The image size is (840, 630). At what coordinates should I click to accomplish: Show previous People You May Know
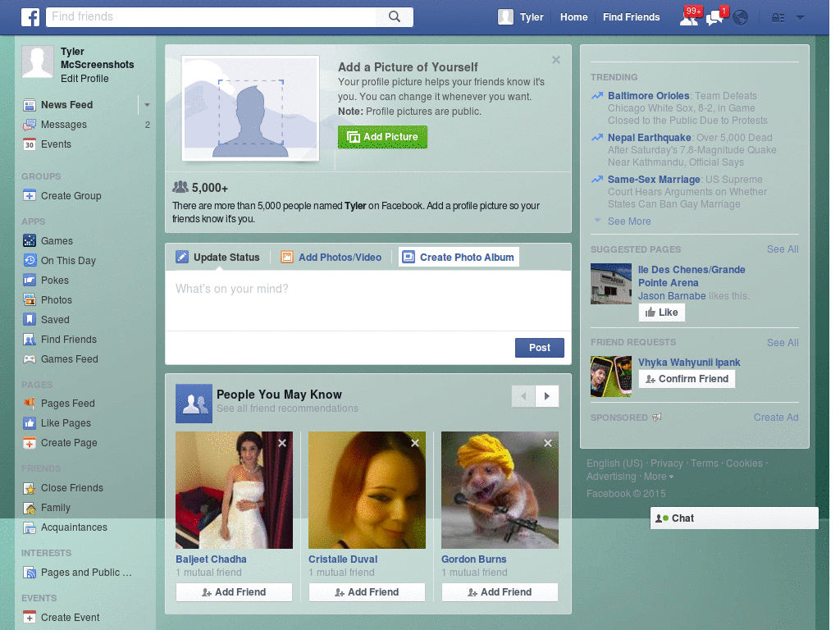(x=523, y=396)
